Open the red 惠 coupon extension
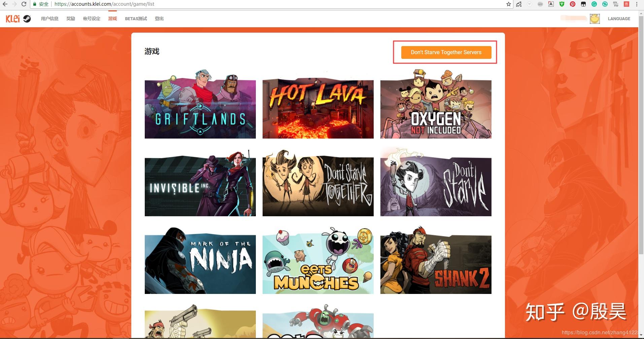644x339 pixels. [626, 4]
